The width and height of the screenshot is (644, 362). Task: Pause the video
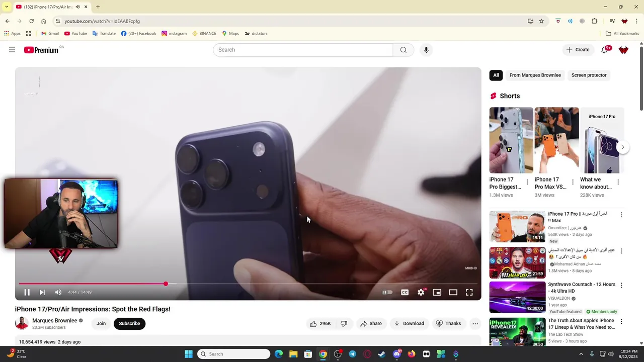coord(27,292)
